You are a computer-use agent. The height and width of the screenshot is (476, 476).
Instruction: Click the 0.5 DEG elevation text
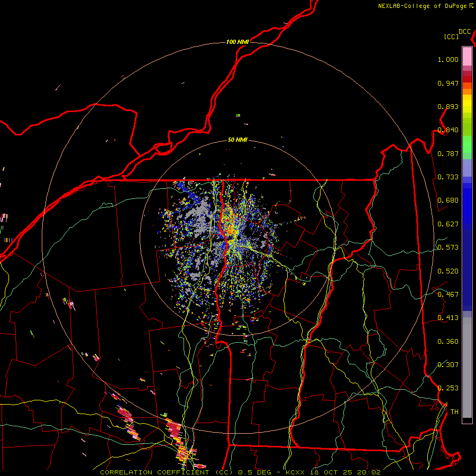(255, 472)
